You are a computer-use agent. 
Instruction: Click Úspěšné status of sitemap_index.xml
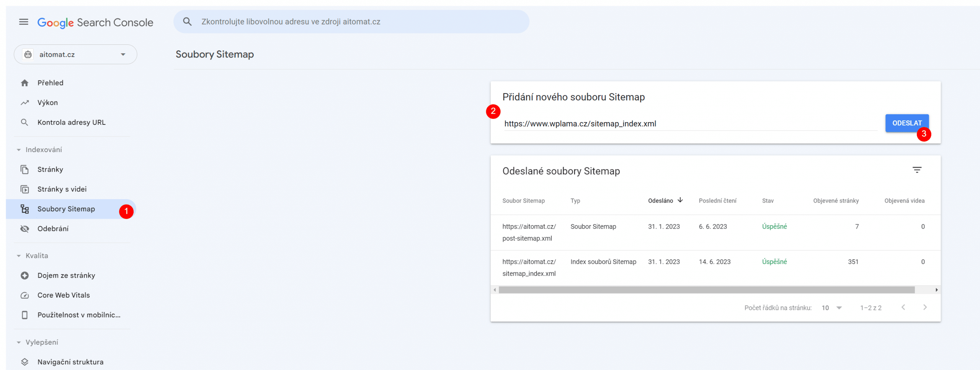(774, 262)
